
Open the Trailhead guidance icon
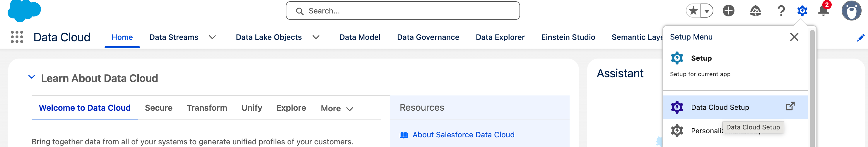coord(756,11)
